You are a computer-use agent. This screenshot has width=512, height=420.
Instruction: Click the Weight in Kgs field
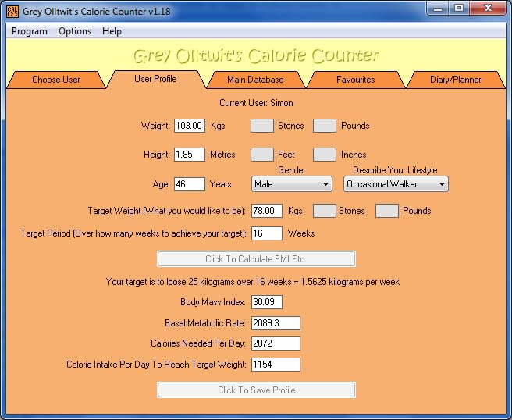tap(190, 126)
